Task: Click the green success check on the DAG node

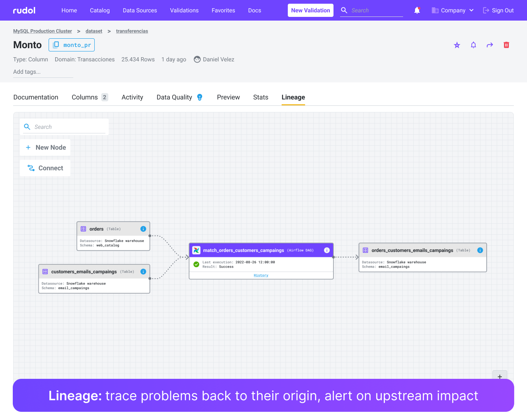Action: tap(196, 264)
